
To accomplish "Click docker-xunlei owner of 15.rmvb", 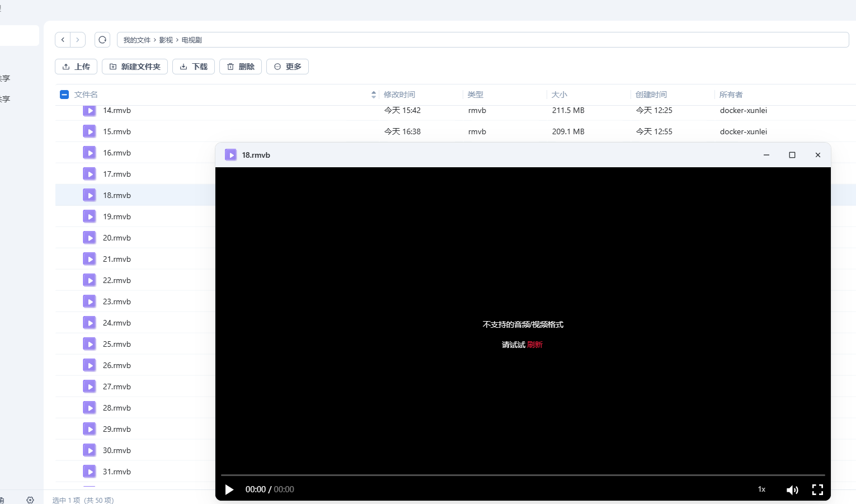I will pyautogui.click(x=744, y=131).
